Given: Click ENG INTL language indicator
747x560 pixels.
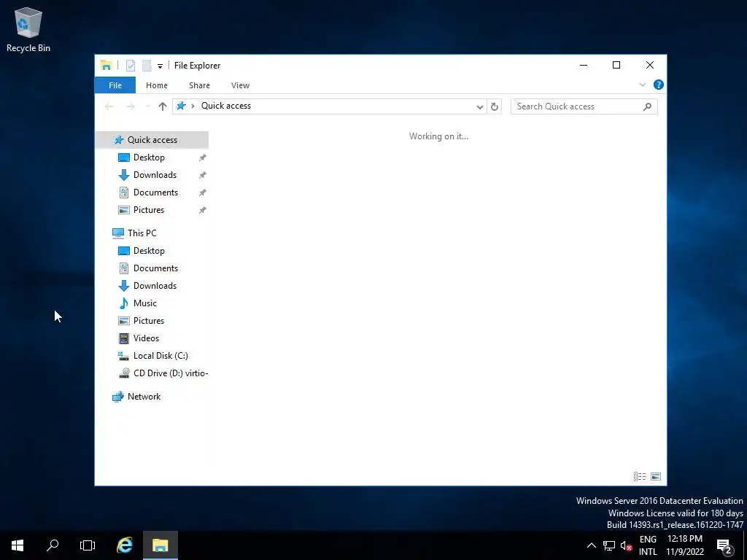Looking at the screenshot, I should (648, 545).
